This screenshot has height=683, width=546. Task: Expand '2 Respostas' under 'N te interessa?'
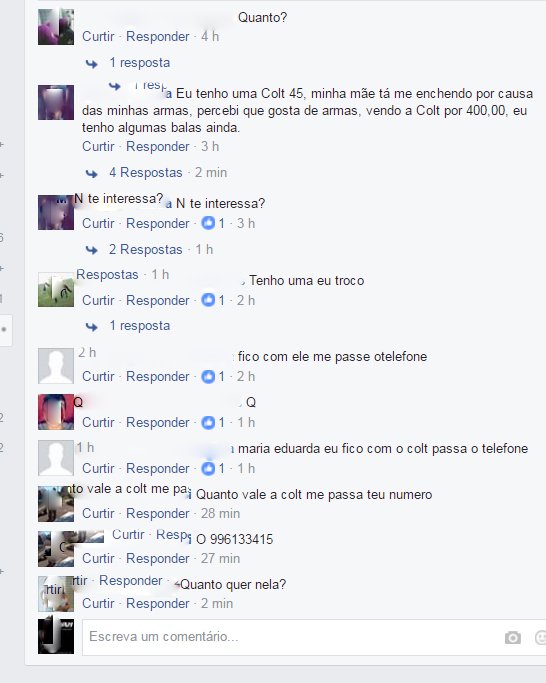[146, 250]
